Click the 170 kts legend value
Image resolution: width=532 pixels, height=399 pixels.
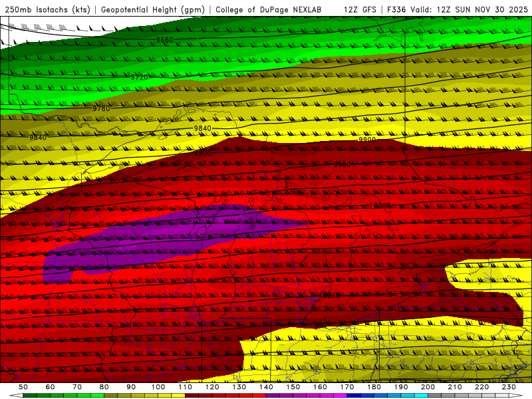pos(347,387)
